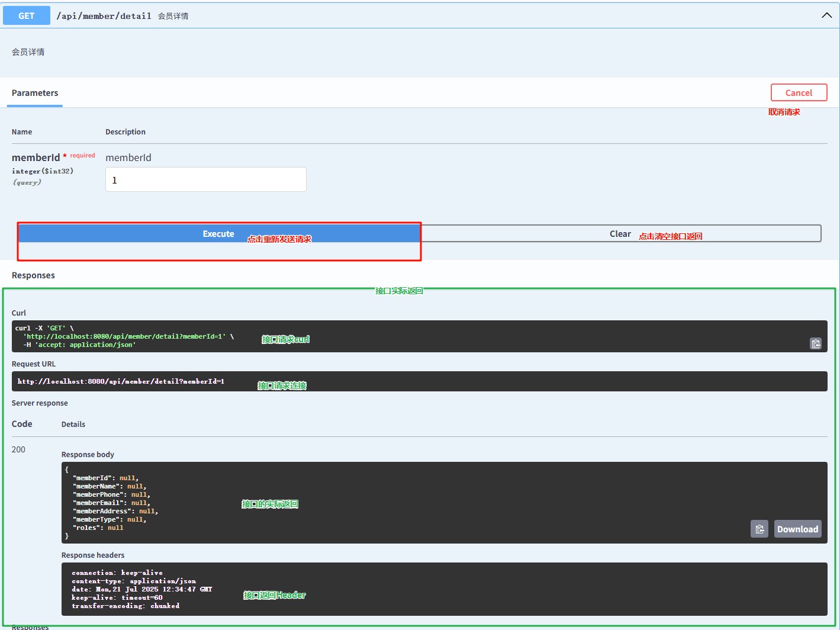840x630 pixels.
Task: Click the "Response body" label
Action: click(x=88, y=454)
